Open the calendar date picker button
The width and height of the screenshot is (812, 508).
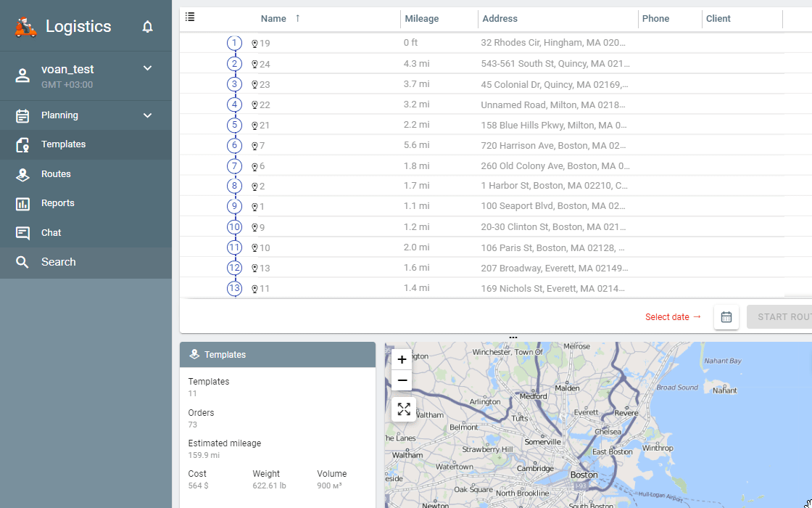[726, 316]
